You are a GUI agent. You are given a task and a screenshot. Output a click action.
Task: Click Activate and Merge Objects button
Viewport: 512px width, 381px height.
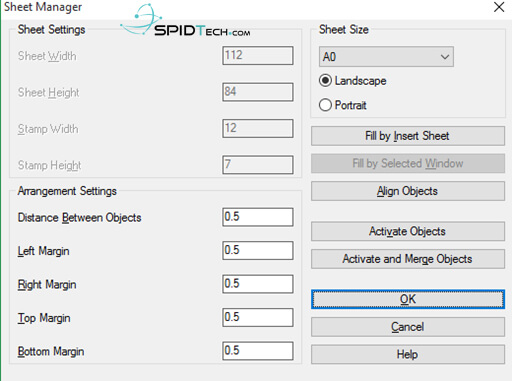[408, 259]
